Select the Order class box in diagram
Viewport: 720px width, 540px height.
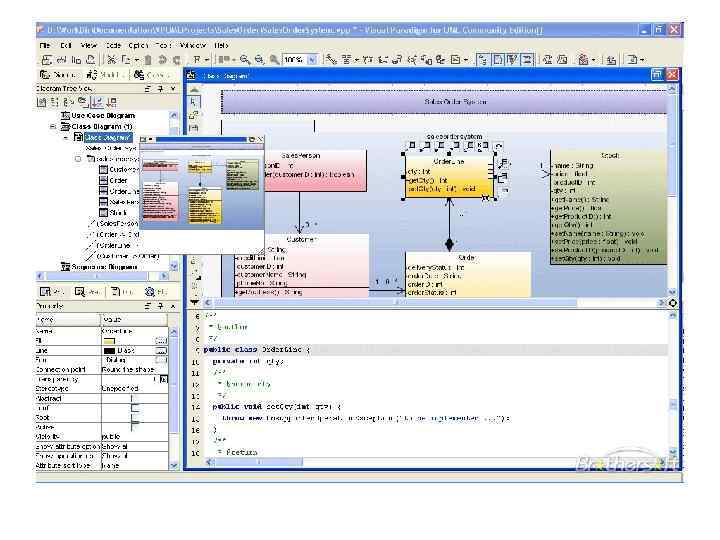pos(468,275)
